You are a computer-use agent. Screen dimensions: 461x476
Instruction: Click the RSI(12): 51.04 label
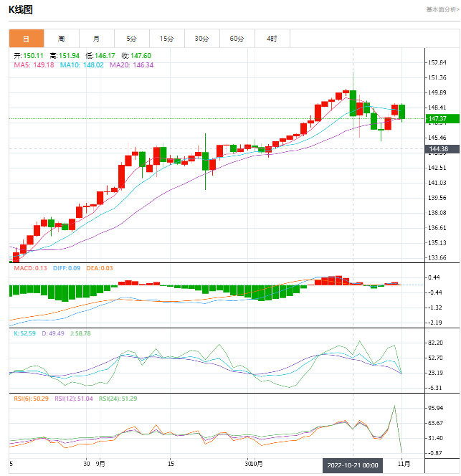[74, 399]
